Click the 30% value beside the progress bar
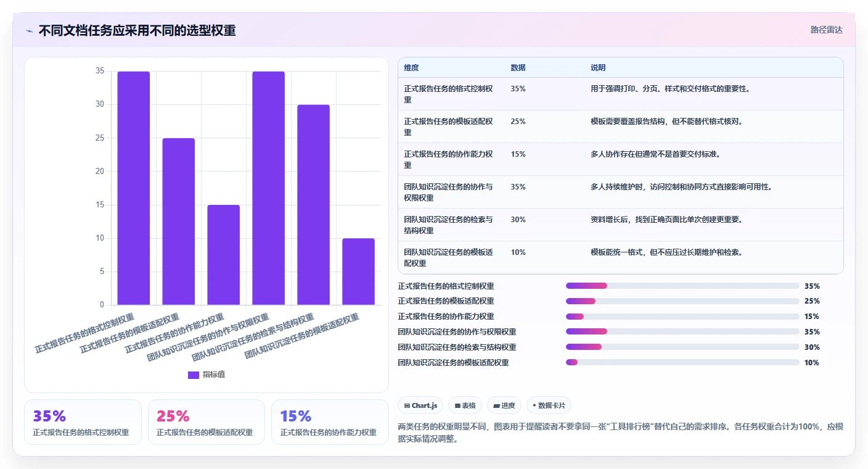This screenshot has width=868, height=469. [x=812, y=347]
